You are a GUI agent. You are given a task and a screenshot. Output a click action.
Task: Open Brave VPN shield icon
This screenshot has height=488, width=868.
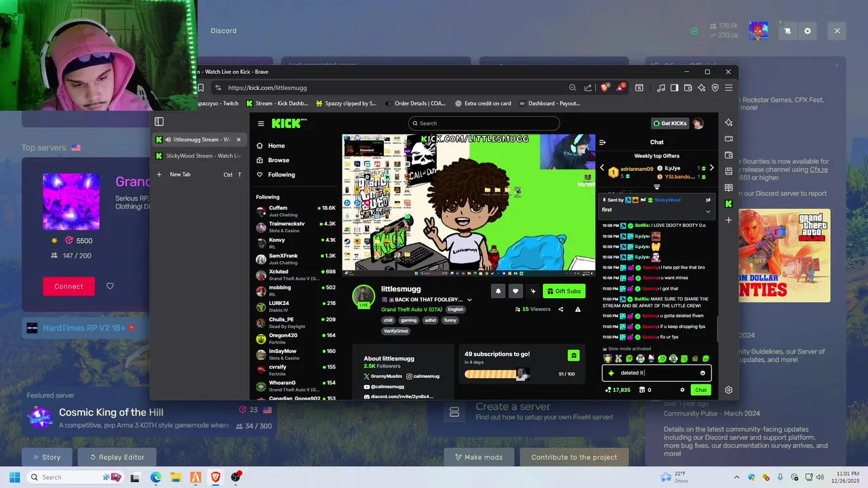click(x=715, y=87)
